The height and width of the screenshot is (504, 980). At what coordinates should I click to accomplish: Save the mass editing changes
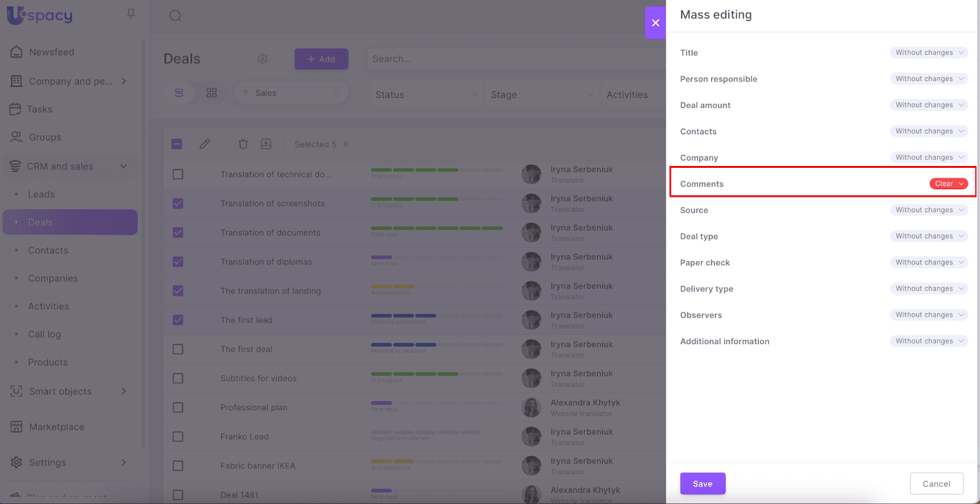coord(703,484)
